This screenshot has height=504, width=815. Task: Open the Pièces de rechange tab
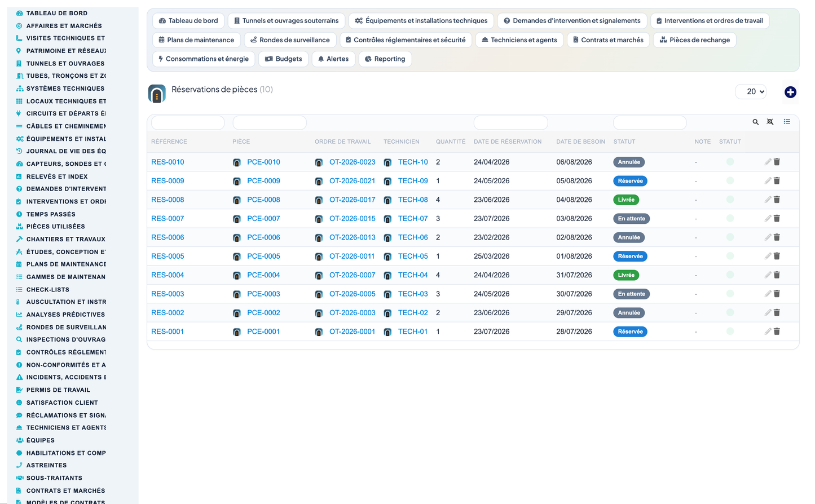coord(695,40)
